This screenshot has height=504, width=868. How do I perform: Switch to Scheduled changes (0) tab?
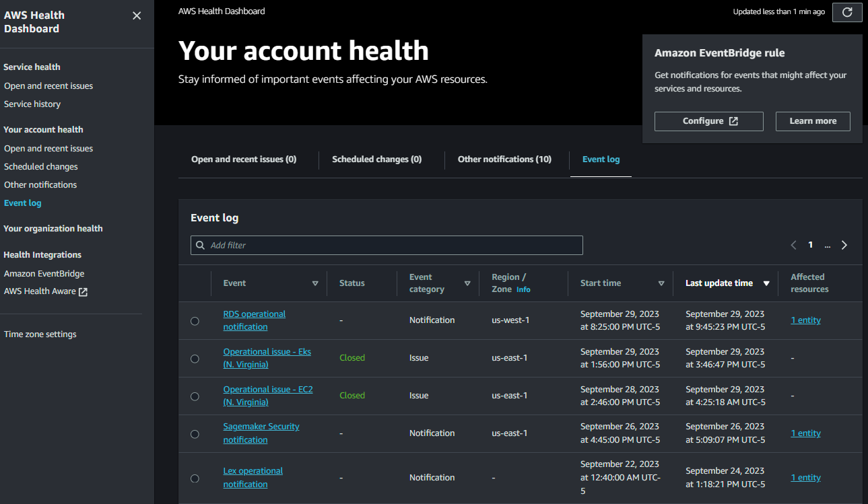[376, 159]
